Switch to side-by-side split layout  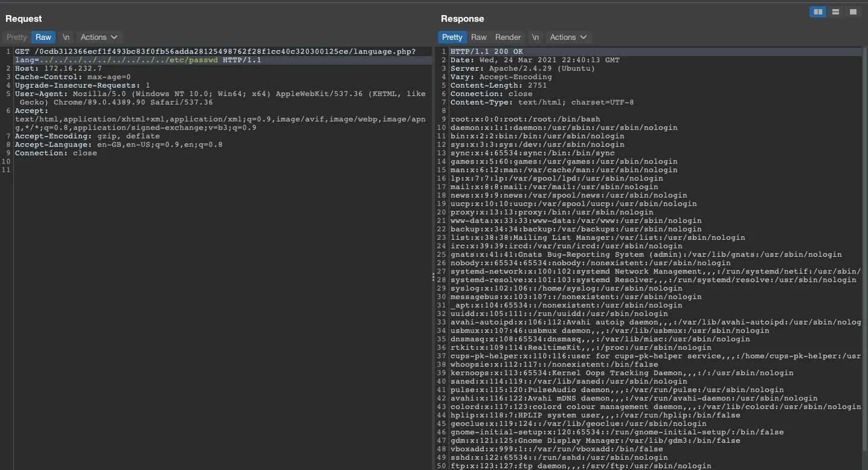coord(818,12)
